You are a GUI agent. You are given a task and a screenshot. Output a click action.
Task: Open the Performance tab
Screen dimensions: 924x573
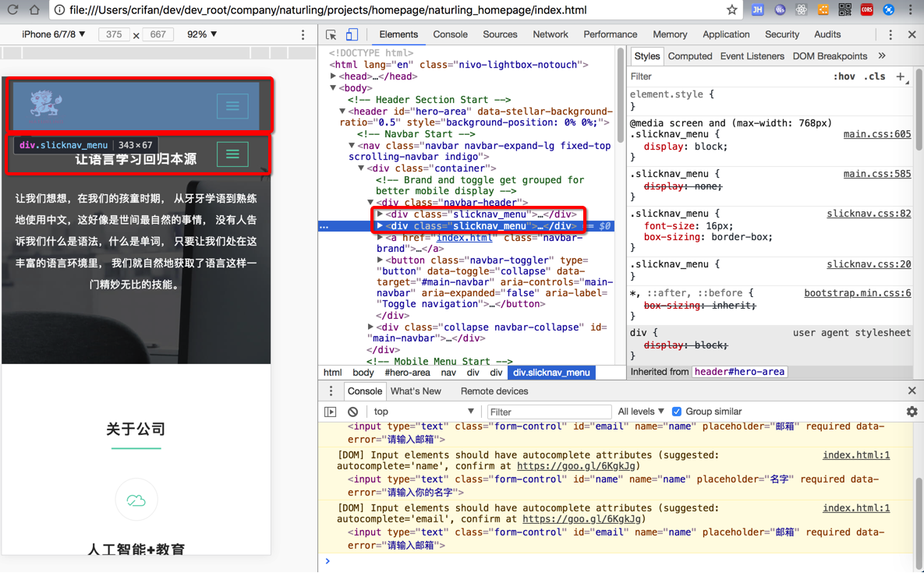(x=610, y=35)
